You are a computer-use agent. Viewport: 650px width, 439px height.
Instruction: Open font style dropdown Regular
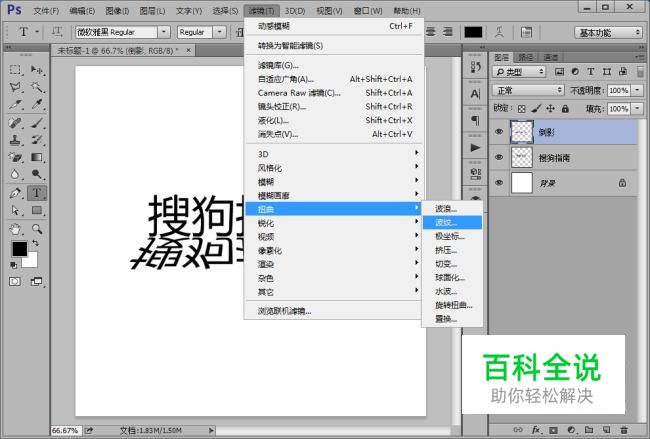(219, 32)
